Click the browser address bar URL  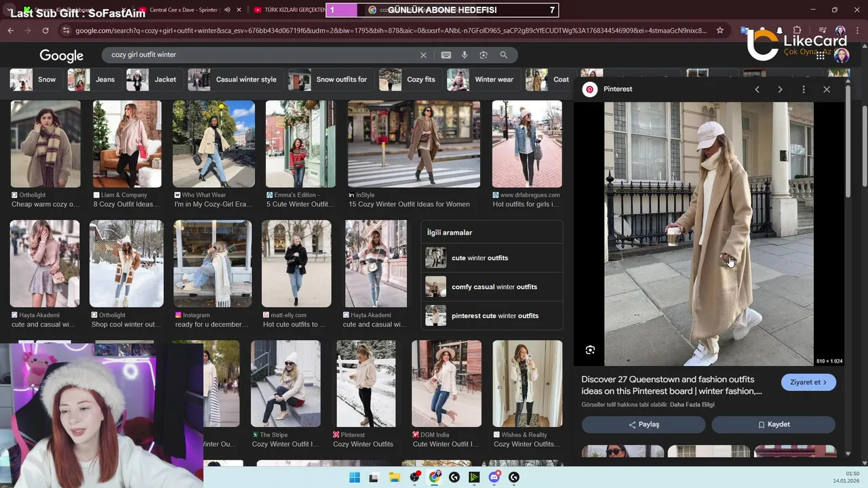391,30
